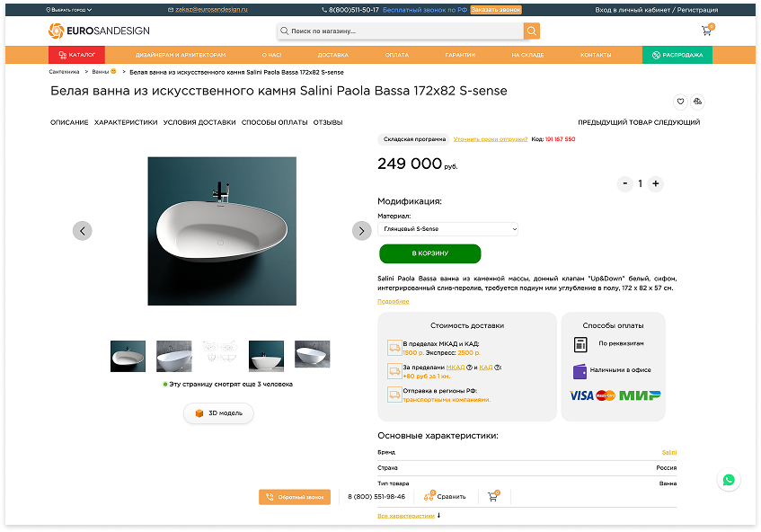Open the shopping cart icon in header
761x532 pixels.
click(x=708, y=30)
